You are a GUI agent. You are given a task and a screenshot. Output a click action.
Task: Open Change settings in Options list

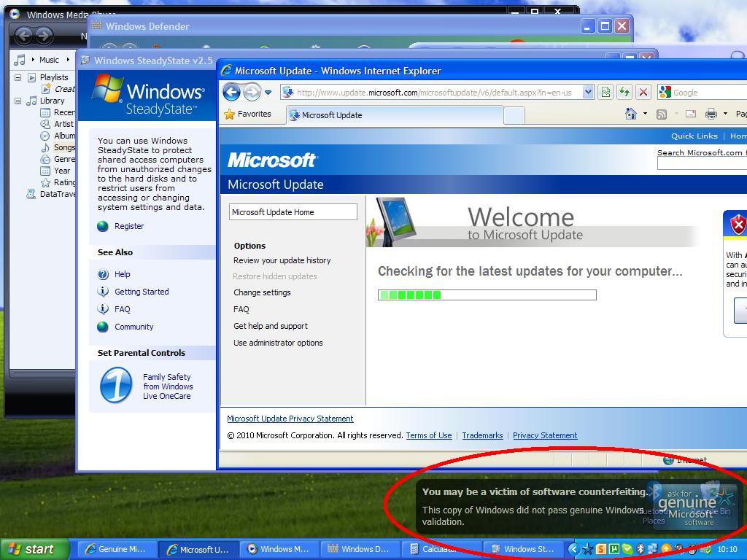262,292
